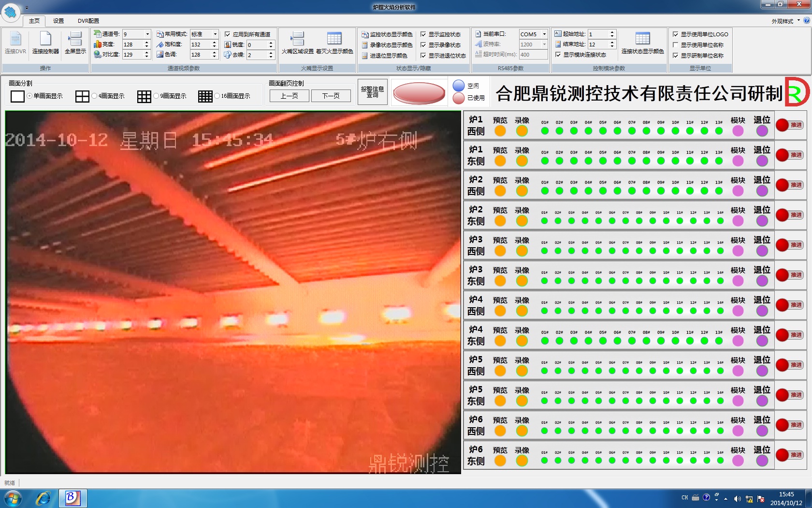The height and width of the screenshot is (508, 812).
Task: Toggle 显示模块连接状态 checkbox
Action: tap(558, 55)
